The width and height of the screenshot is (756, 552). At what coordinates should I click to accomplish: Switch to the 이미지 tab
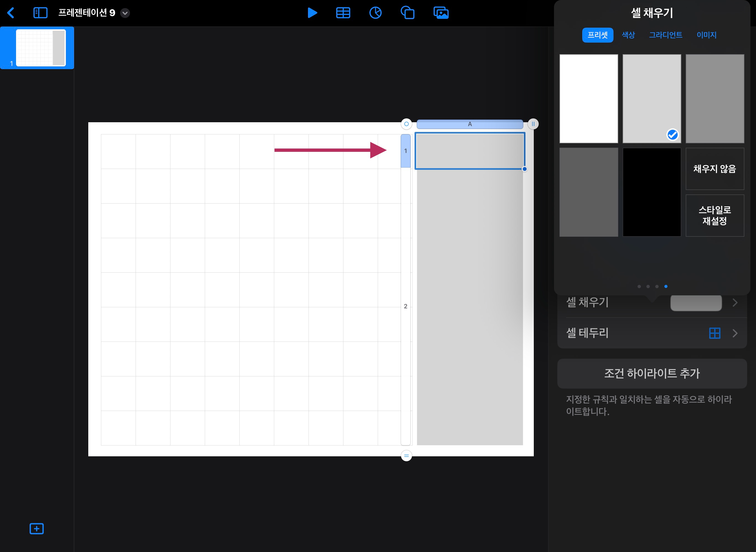click(x=706, y=35)
